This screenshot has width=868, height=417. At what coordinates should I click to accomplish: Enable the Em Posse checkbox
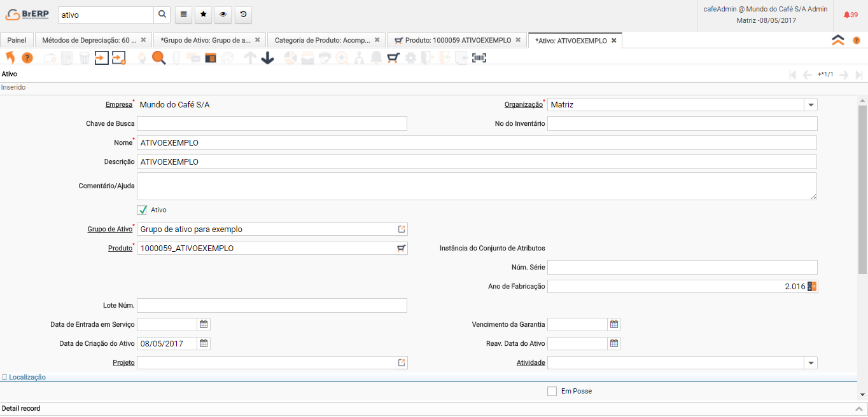552,391
